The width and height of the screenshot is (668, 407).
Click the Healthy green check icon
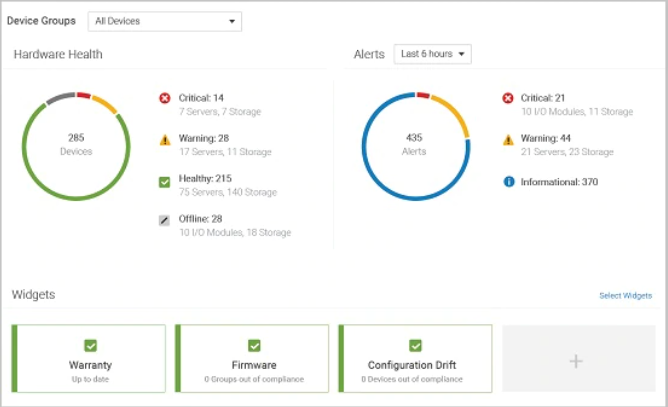pos(164,182)
